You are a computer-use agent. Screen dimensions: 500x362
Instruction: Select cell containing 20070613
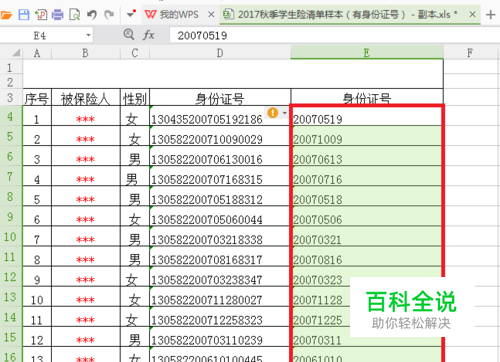pyautogui.click(x=367, y=157)
